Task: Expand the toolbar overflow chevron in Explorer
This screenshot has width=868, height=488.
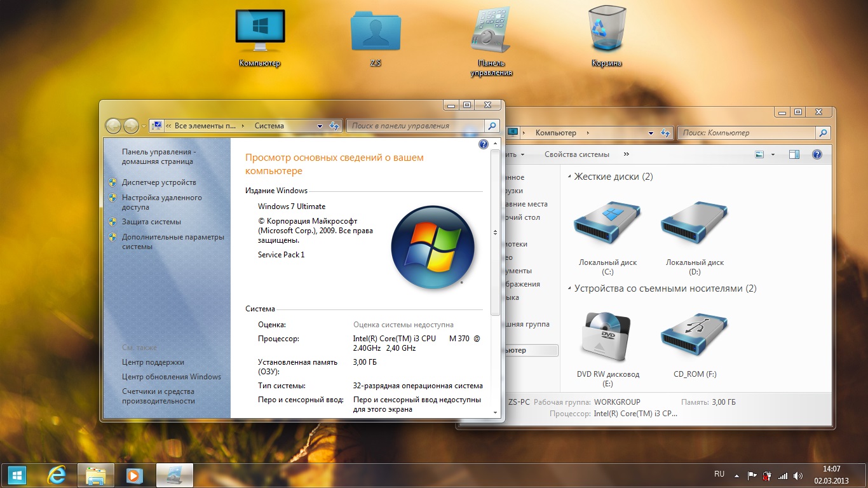Action: coord(627,154)
